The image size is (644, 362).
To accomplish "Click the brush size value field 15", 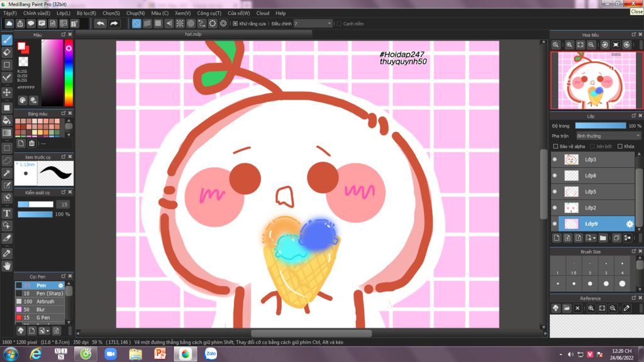I will pyautogui.click(x=64, y=204).
